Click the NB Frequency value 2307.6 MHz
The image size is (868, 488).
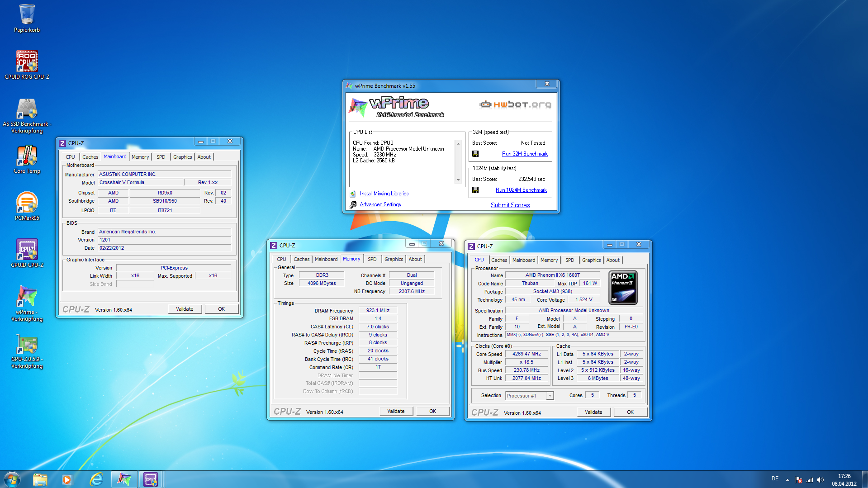click(412, 292)
